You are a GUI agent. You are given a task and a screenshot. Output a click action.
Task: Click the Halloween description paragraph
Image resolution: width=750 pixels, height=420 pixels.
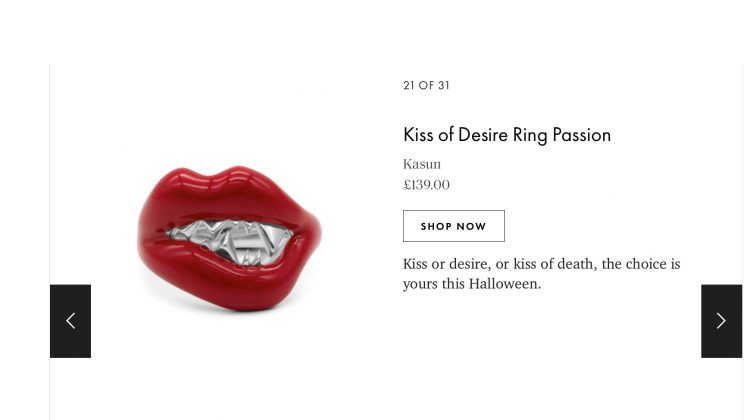click(541, 274)
